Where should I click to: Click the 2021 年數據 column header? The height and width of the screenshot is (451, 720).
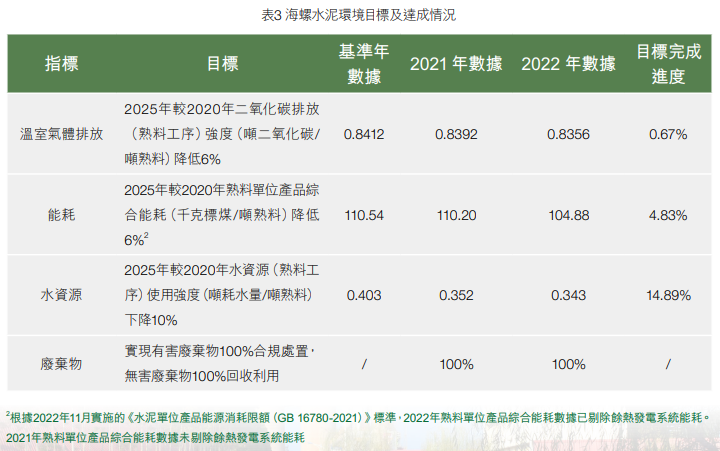point(456,64)
